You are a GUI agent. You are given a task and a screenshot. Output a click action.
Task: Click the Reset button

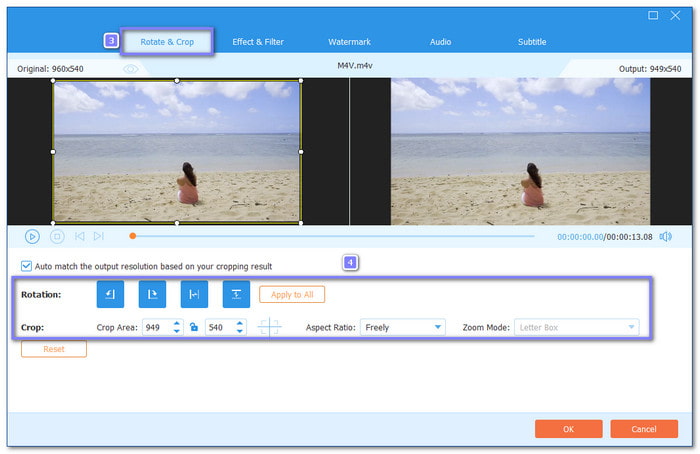pyautogui.click(x=54, y=349)
